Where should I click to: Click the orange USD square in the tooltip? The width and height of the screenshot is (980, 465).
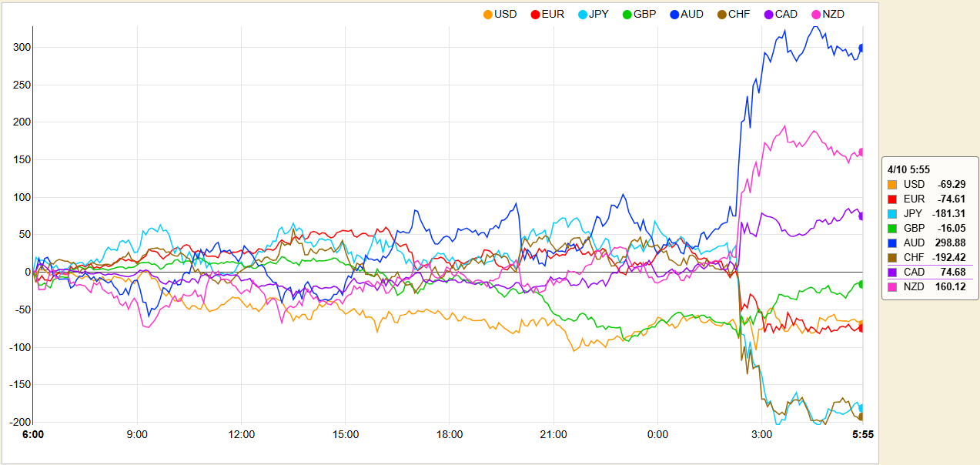point(892,184)
